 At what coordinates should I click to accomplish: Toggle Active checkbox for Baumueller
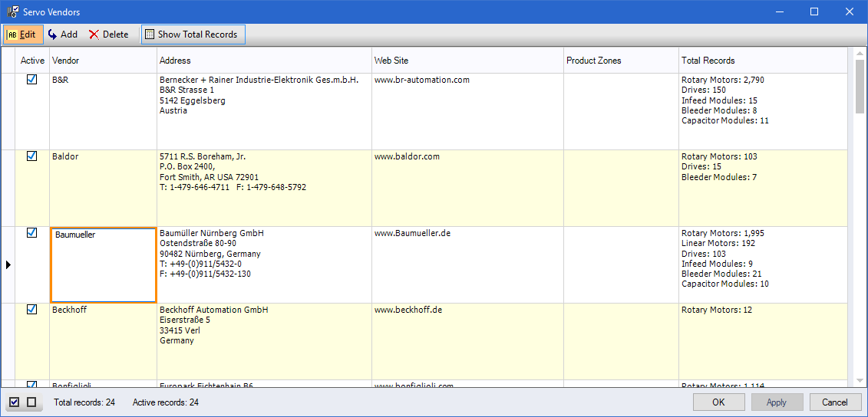32,232
